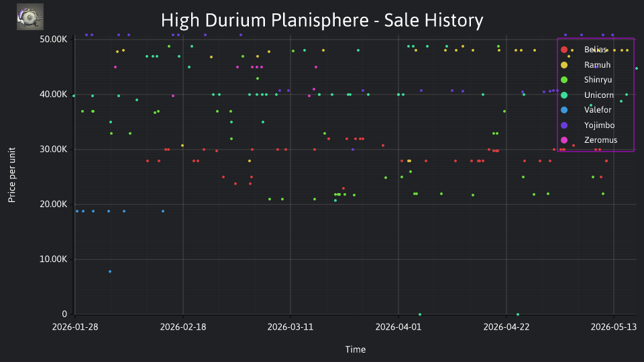This screenshot has height=362, width=644.
Task: Click the 10.00K y-axis tick label
Action: tap(54, 259)
